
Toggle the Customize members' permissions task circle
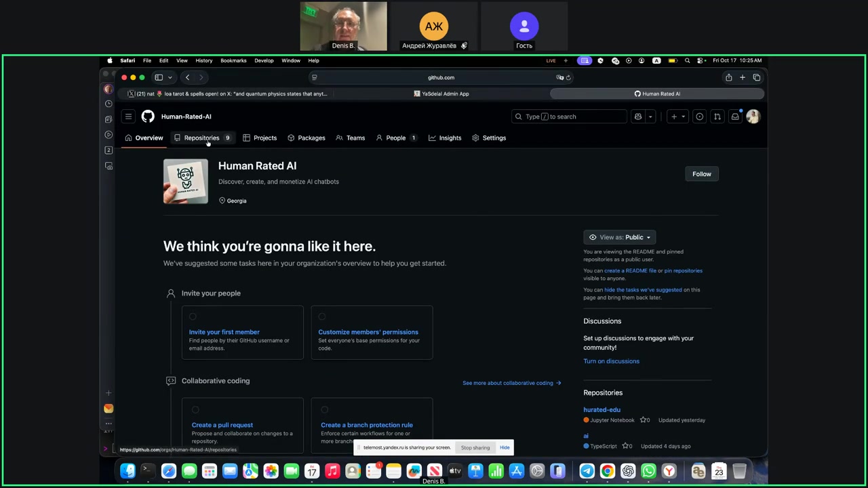[322, 317]
